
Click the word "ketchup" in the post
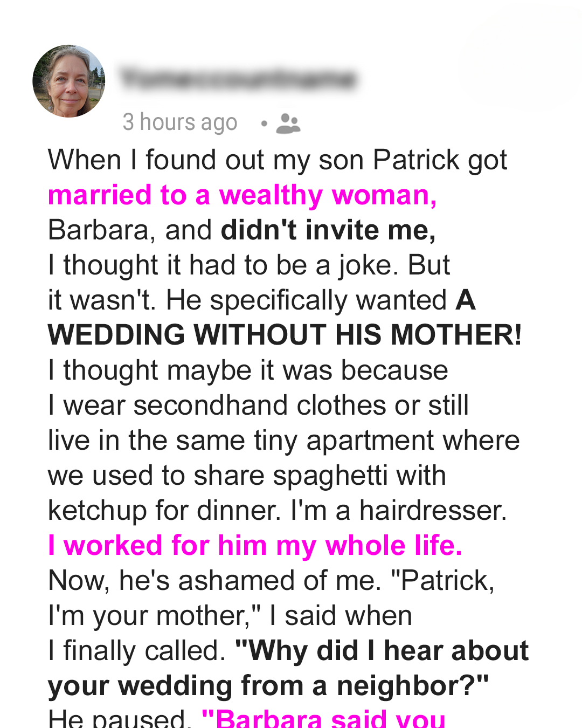(x=98, y=511)
